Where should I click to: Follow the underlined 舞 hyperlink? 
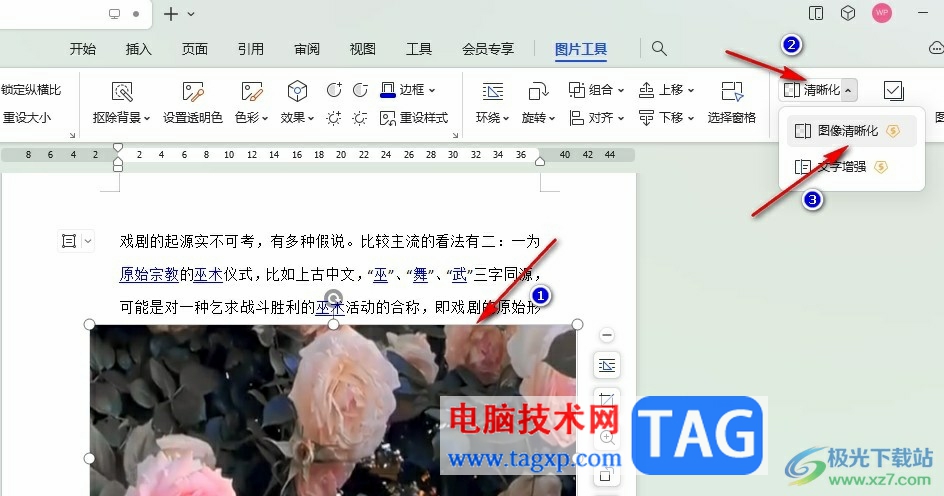tap(420, 274)
